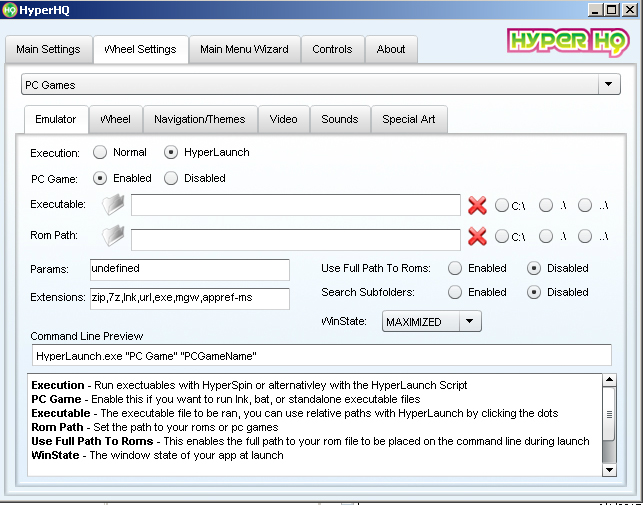The height and width of the screenshot is (505, 643).
Task: Select HyperLaunch execution mode
Action: [x=171, y=152]
